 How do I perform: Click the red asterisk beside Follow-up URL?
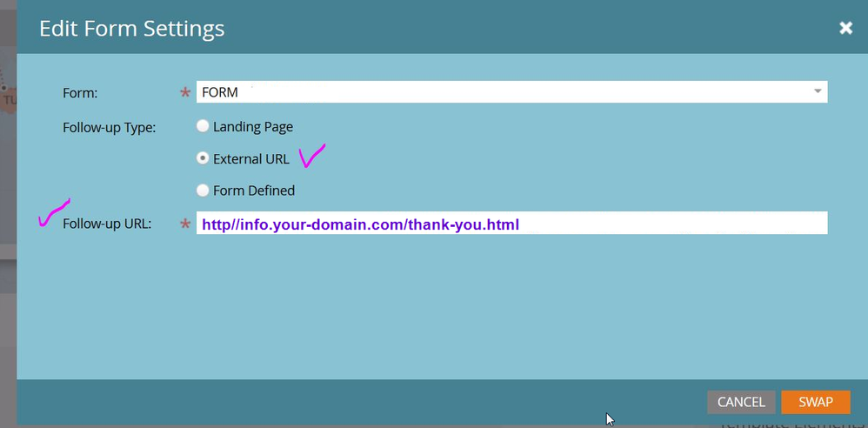click(x=185, y=224)
